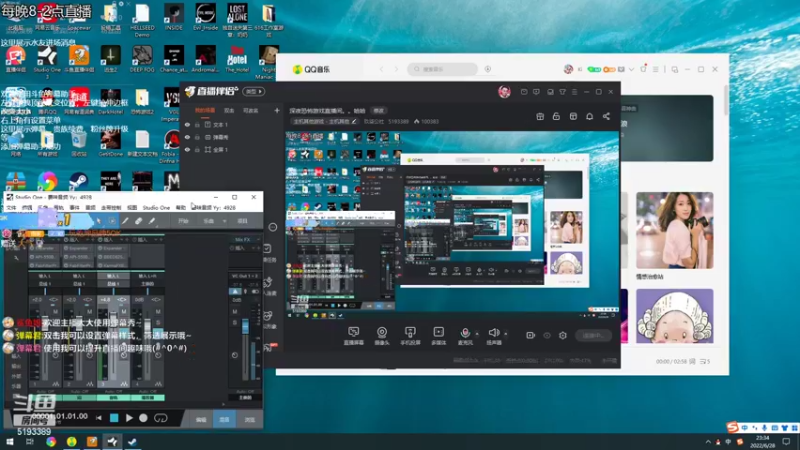Add the 摄像头 camera source
Screen dimensions: 800x450
pos(382,336)
